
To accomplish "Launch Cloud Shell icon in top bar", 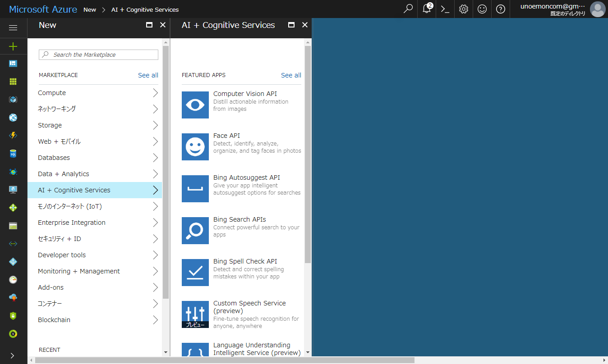I will pyautogui.click(x=445, y=9).
